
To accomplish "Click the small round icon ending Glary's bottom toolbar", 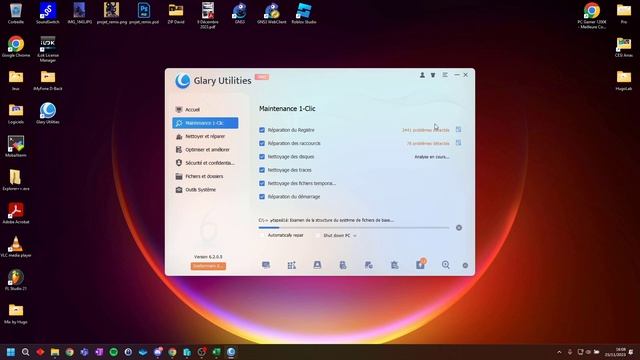I will coord(465,266).
